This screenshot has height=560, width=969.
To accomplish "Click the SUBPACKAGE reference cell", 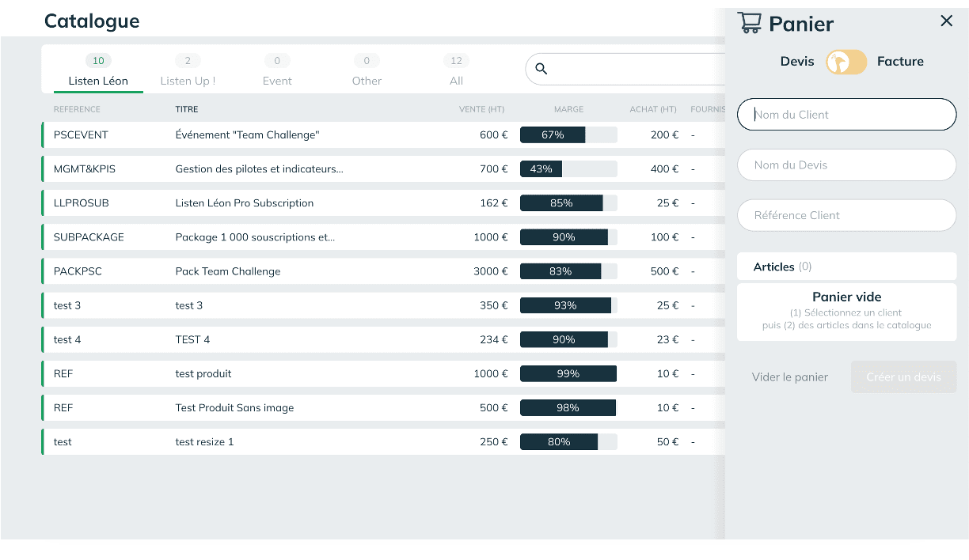I will 89,237.
